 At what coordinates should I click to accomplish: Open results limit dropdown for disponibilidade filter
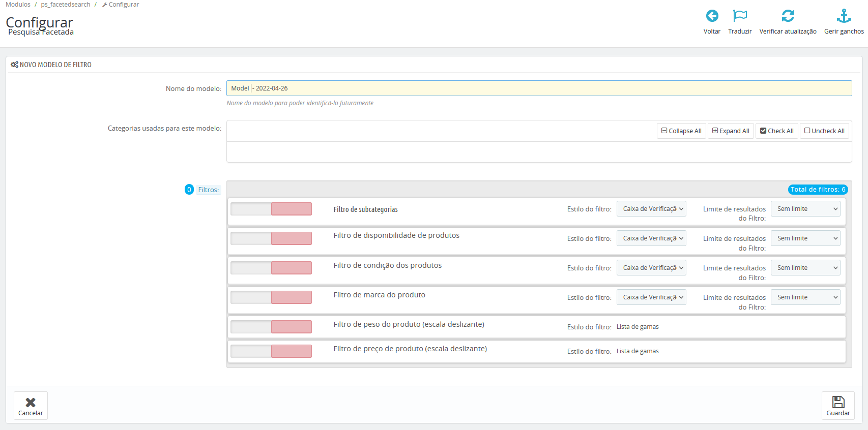805,238
